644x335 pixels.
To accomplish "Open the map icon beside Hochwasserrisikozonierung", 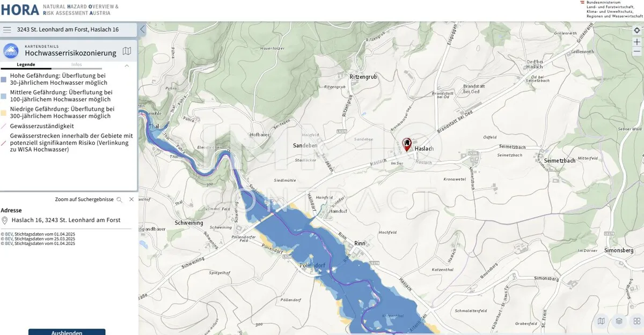I will coord(127,51).
